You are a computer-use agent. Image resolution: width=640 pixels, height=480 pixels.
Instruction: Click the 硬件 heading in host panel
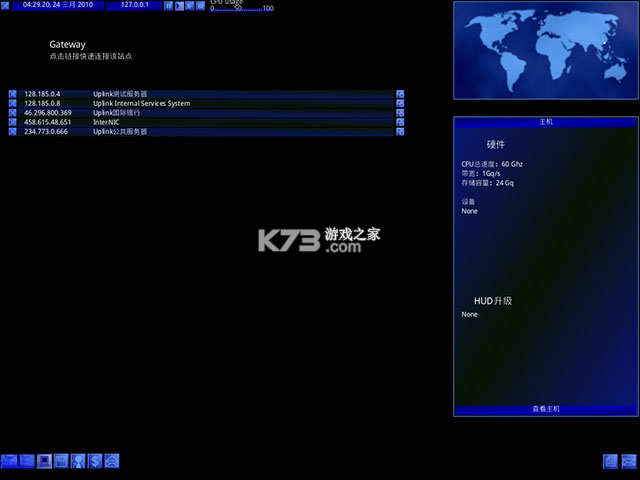[496, 144]
